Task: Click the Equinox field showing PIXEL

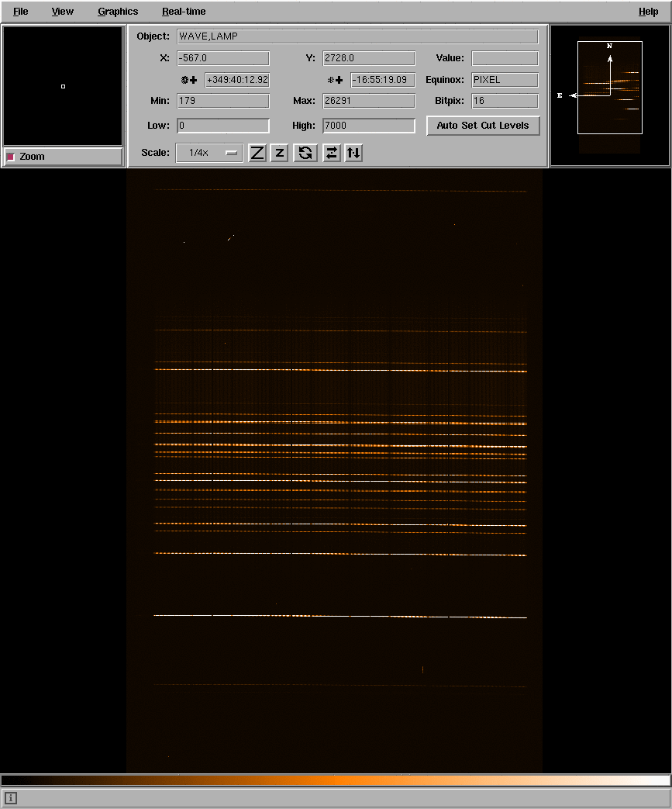Action: coord(505,79)
